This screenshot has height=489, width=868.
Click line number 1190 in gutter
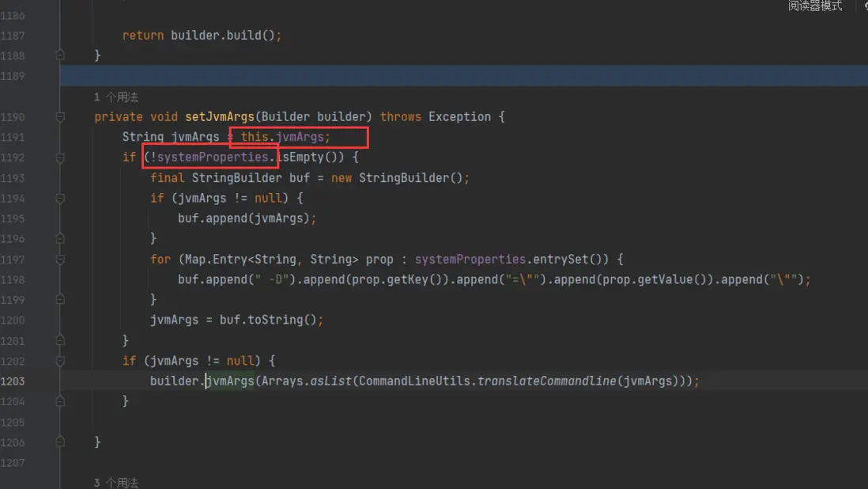(x=13, y=117)
